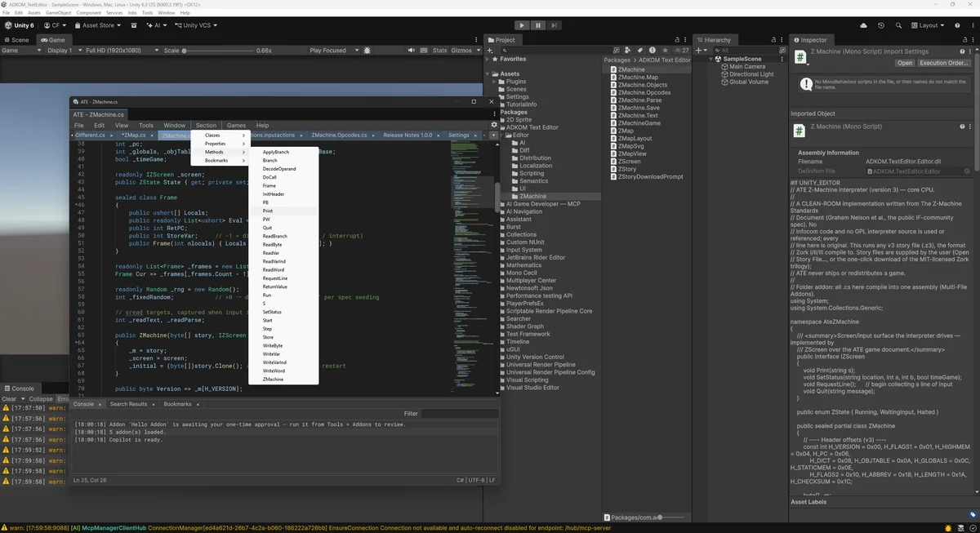Select ZMachine.Opcodes script file

point(644,93)
